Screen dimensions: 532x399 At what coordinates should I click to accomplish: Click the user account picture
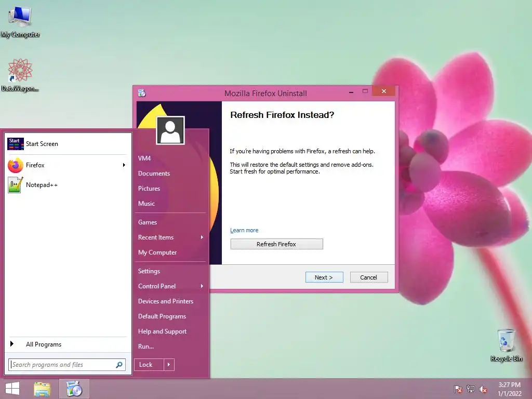coord(170,130)
